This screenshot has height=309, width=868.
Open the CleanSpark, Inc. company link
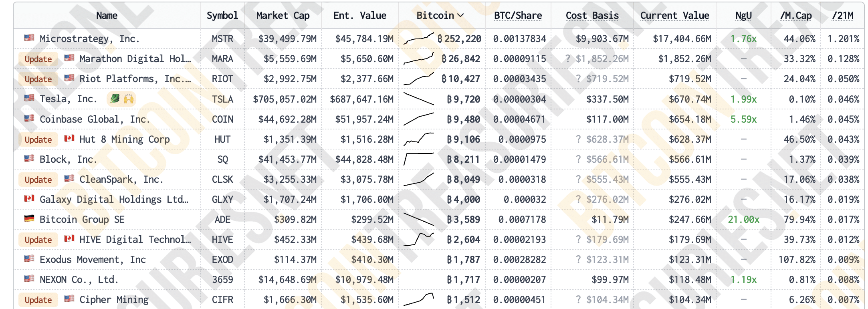pyautogui.click(x=122, y=179)
